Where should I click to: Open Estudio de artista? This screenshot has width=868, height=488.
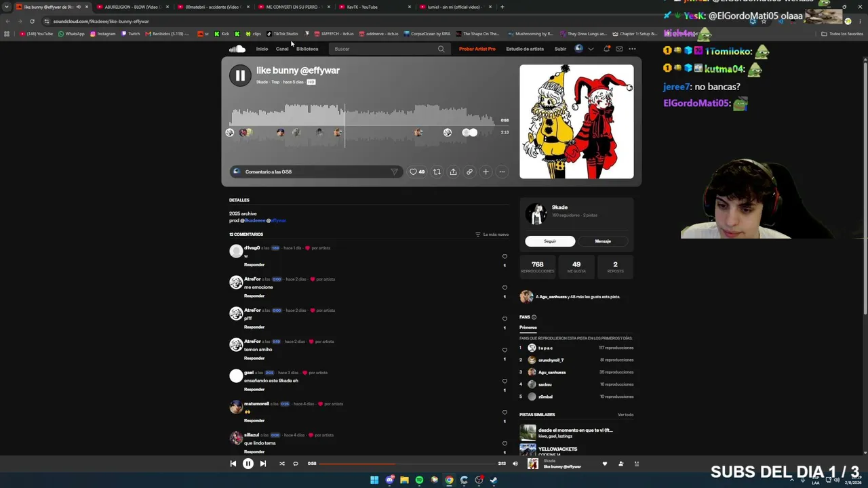coord(525,49)
